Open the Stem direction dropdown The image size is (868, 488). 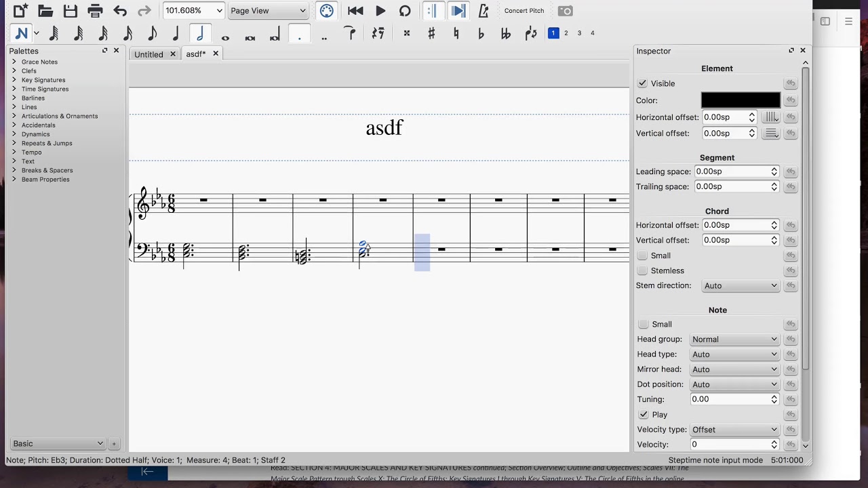tap(741, 286)
